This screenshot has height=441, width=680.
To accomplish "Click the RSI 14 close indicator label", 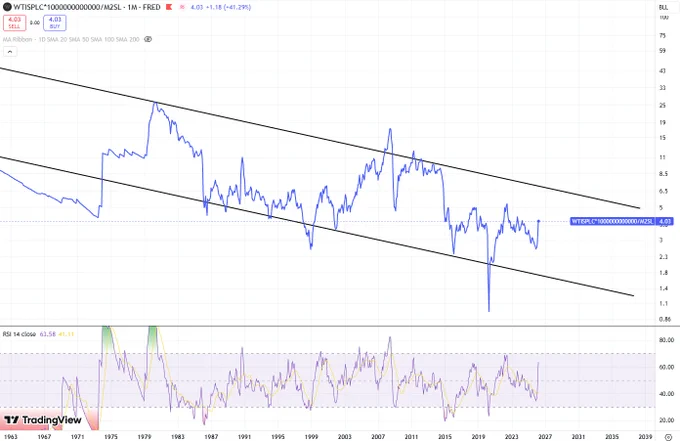I will click(19, 334).
